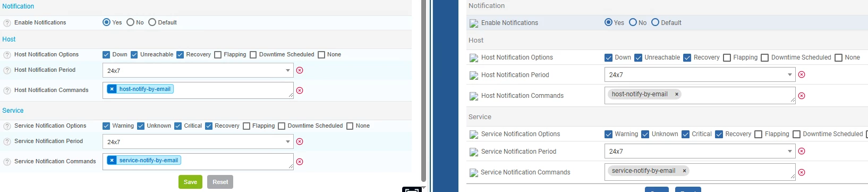Uncheck service Warning checkbox in left panel
Image resolution: width=868 pixels, height=192 pixels.
tap(106, 126)
